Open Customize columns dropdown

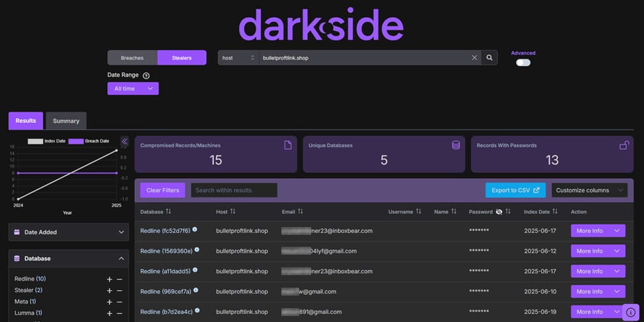(x=589, y=190)
